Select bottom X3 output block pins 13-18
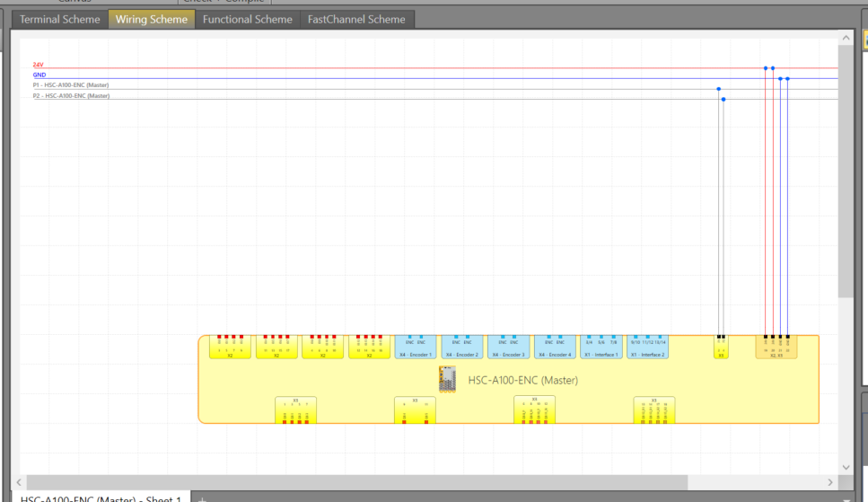Screen dimensions: 868x502 (x=654, y=410)
